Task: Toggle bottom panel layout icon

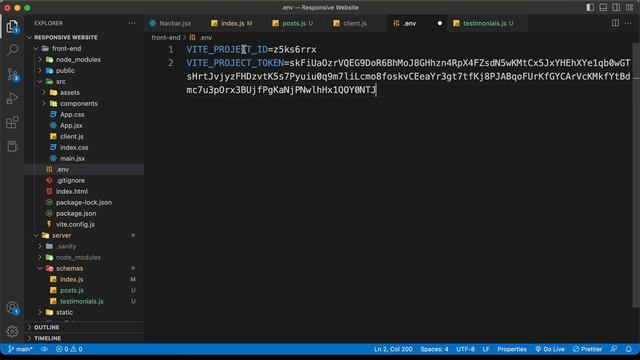Action: 603,7
